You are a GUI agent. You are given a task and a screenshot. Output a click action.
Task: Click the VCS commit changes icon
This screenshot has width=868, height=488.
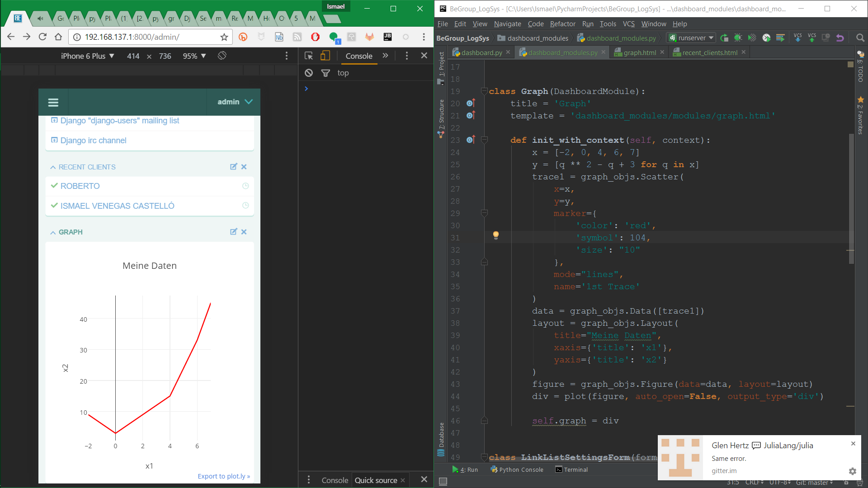coord(812,38)
